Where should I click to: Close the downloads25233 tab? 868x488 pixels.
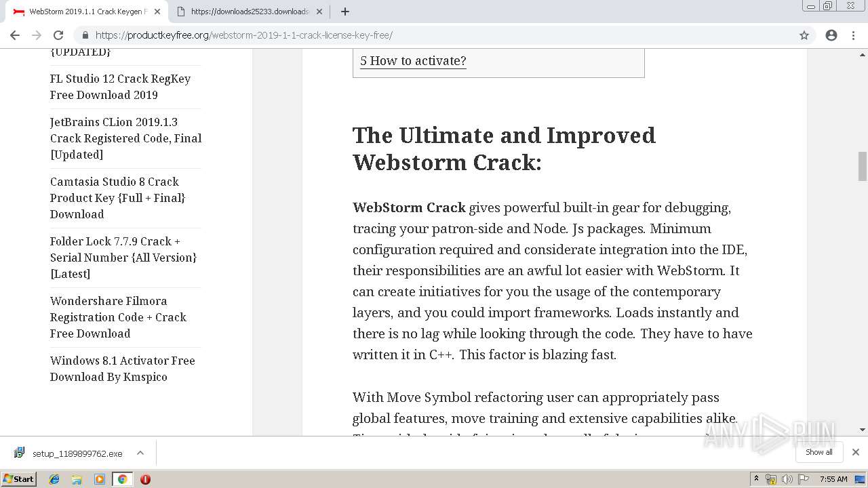319,12
